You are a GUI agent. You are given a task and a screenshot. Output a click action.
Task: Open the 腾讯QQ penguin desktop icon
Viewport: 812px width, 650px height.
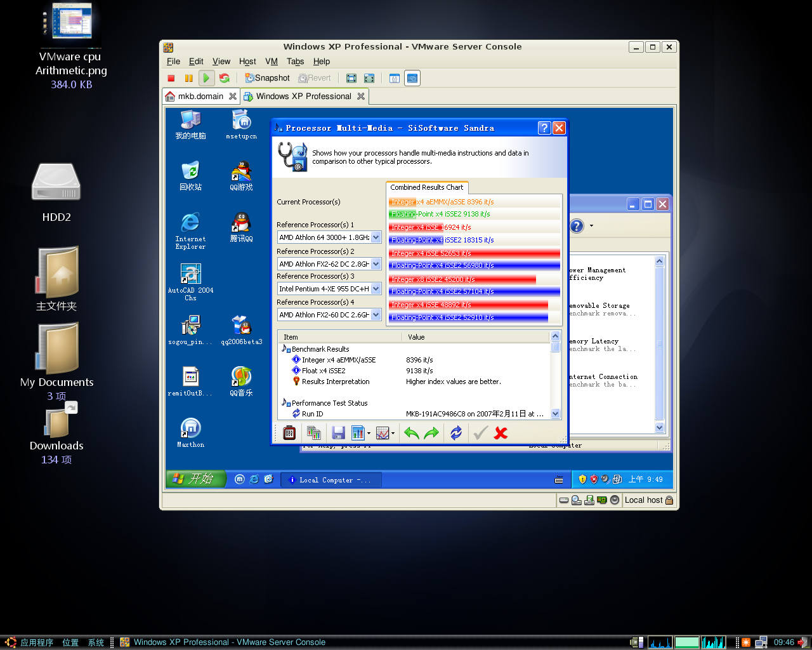[241, 227]
